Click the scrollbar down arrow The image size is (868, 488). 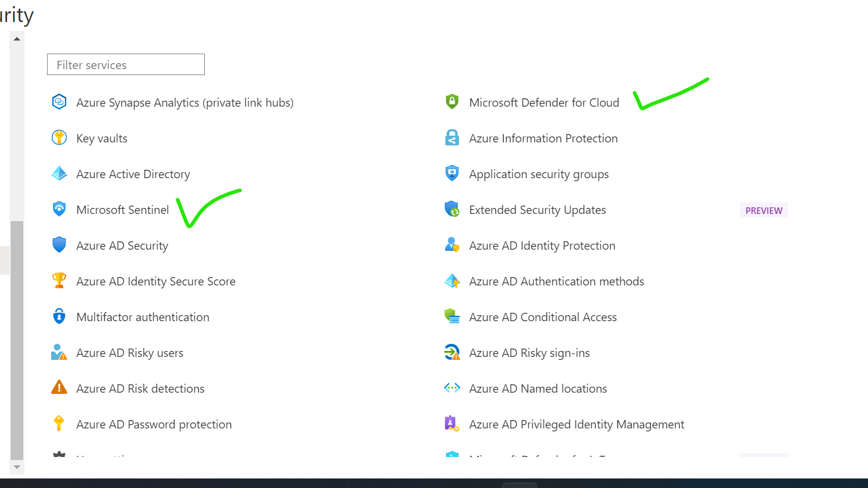[17, 467]
